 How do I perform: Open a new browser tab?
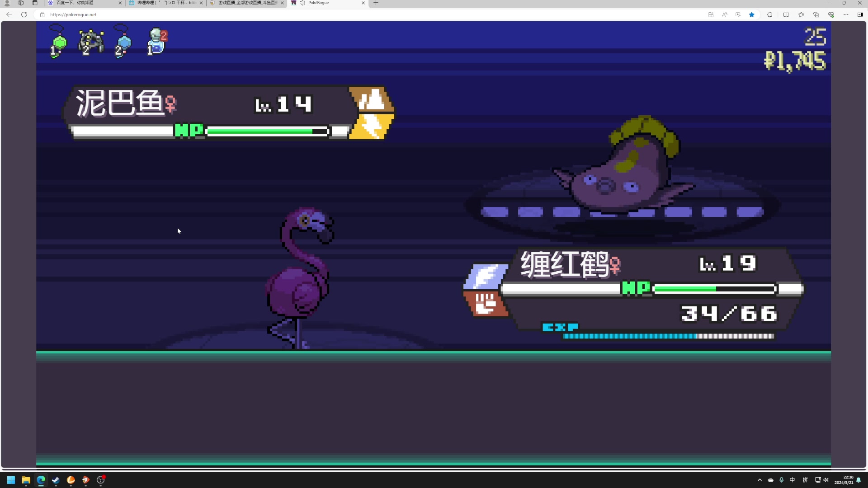376,3
